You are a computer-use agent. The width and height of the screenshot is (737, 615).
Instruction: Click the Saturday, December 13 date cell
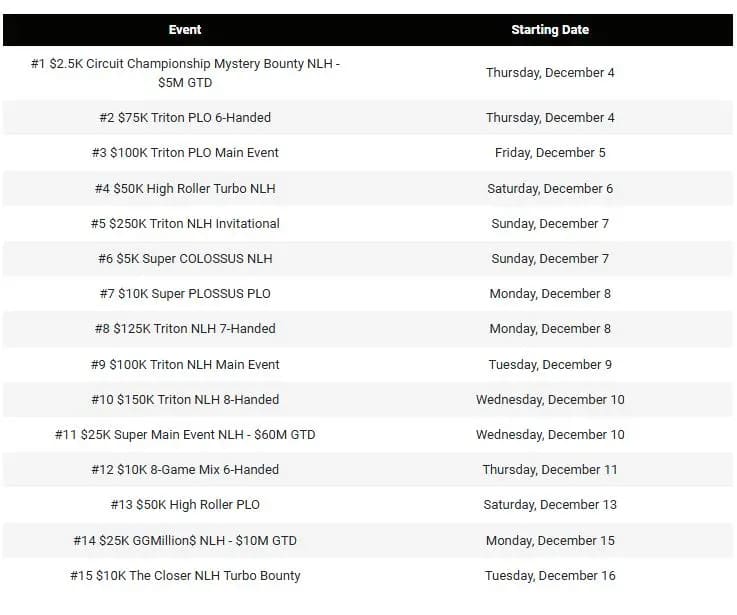tap(550, 505)
